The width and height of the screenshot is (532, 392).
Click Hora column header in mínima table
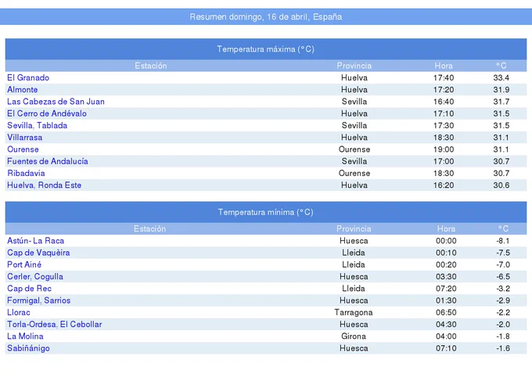pos(446,228)
